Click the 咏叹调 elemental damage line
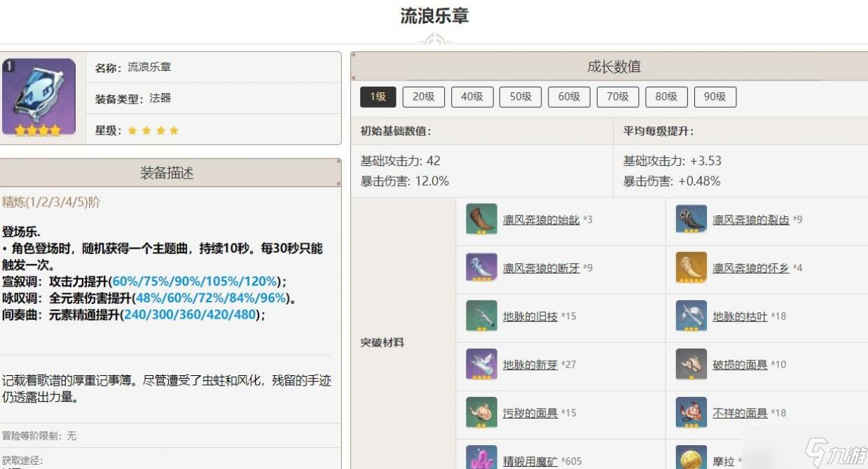Image resolution: width=868 pixels, height=469 pixels. (149, 298)
